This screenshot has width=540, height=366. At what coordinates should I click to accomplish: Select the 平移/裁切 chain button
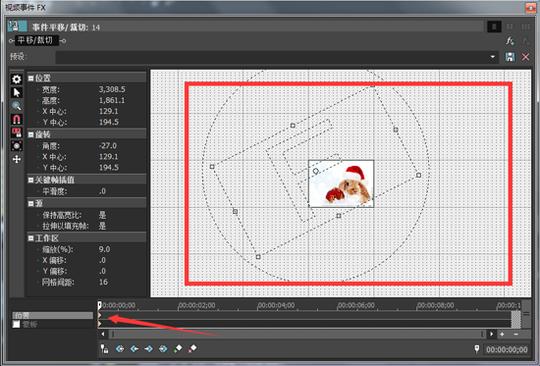click(x=36, y=40)
